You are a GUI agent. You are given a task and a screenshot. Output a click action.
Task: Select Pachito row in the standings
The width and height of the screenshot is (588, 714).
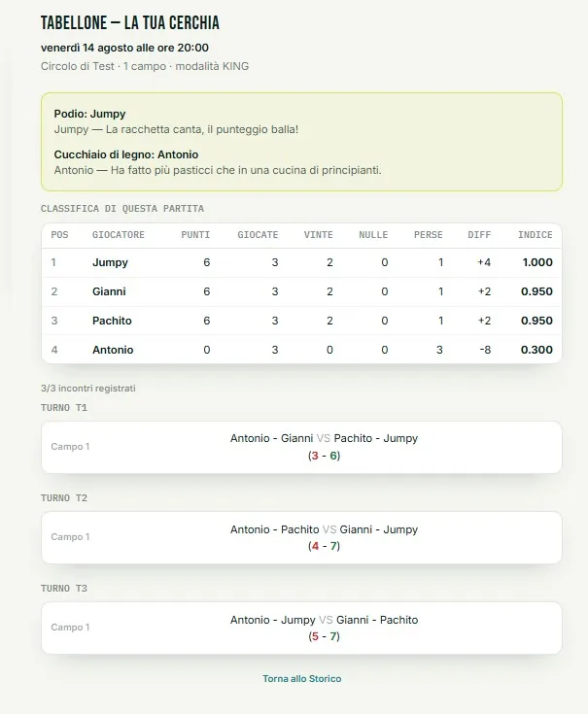tap(301, 321)
